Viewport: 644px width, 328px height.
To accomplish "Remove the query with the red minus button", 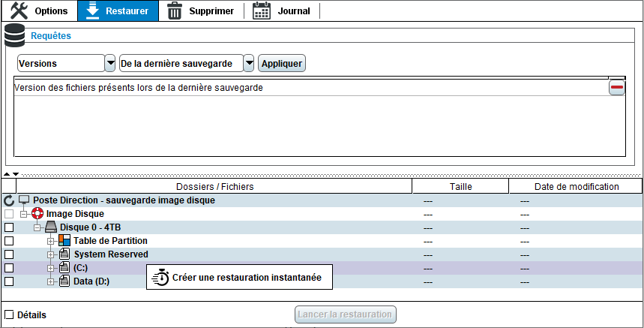I will tap(617, 88).
